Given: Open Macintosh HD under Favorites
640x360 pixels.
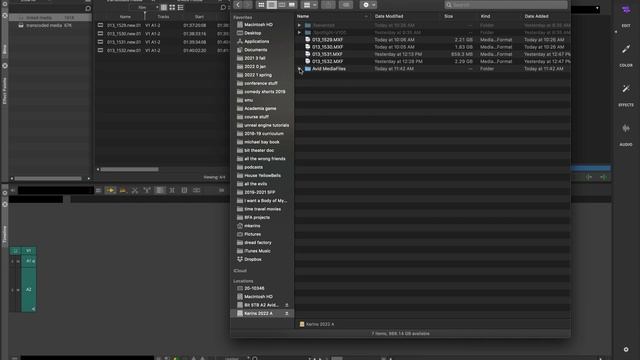Looking at the screenshot, I should point(258,24).
